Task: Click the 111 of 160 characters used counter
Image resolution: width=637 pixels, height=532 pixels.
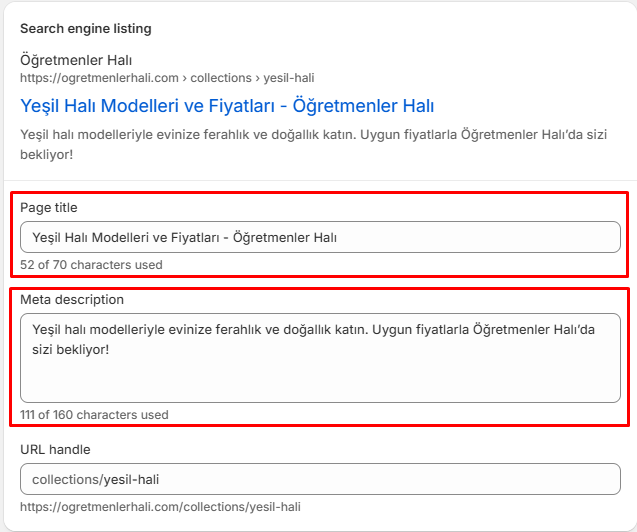Action: click(x=94, y=414)
